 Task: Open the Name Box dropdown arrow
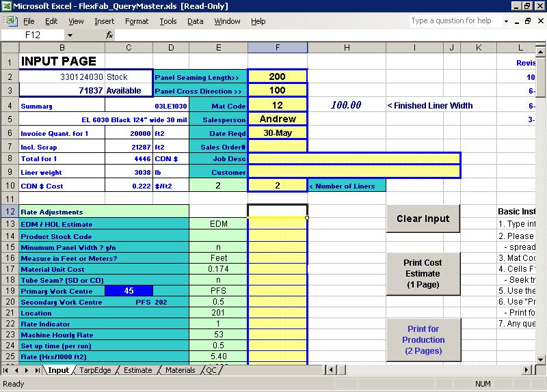[70, 35]
